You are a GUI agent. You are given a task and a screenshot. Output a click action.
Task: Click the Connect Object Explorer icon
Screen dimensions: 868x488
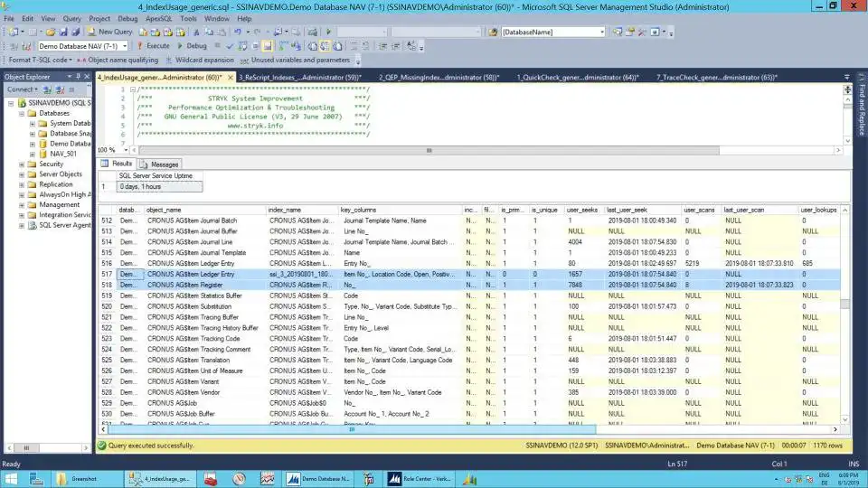point(47,89)
